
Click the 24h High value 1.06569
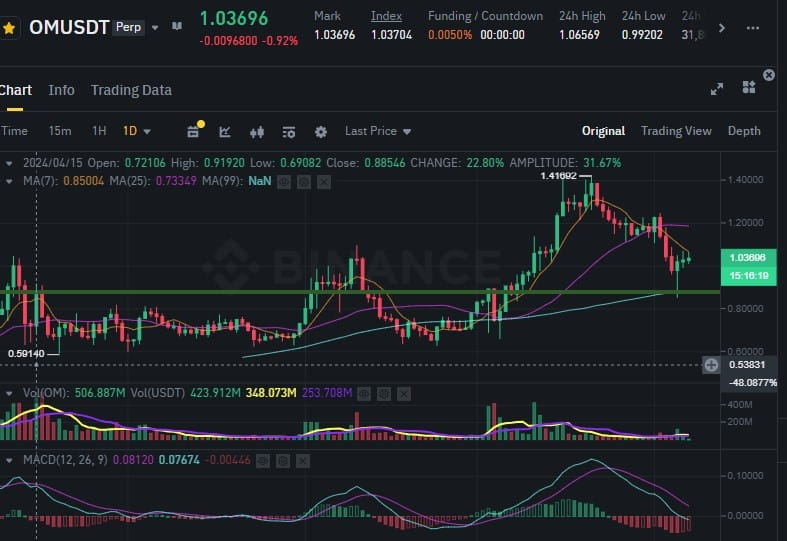click(x=579, y=35)
